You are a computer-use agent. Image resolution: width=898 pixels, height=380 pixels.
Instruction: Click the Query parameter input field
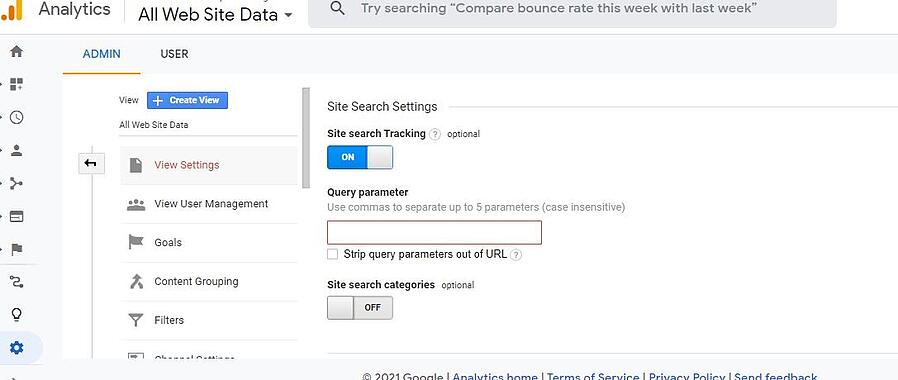click(434, 232)
